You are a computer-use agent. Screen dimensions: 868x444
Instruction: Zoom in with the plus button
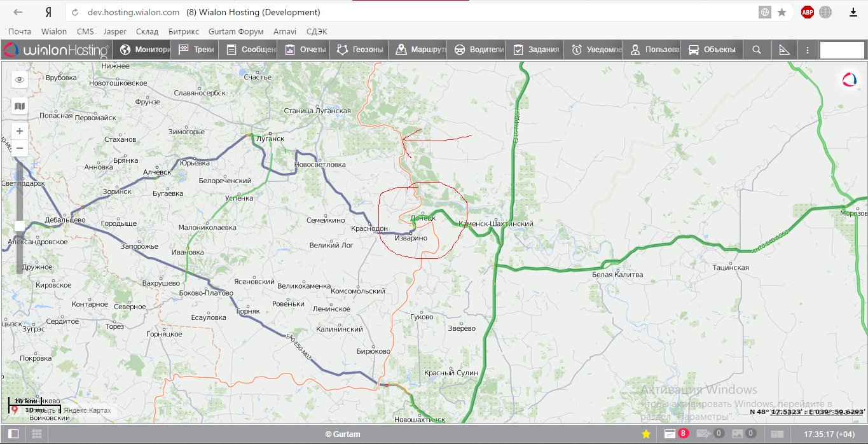[20, 131]
